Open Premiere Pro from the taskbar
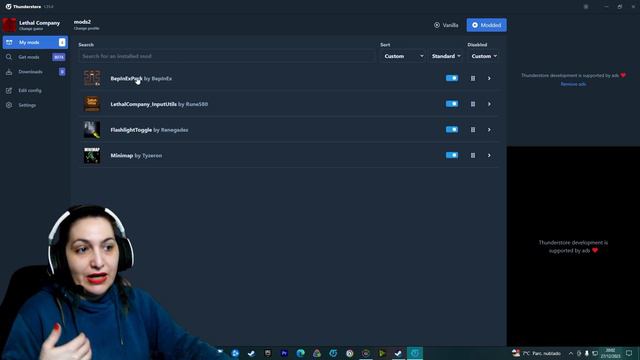Screen dimensions: 640x360 pyautogui.click(x=284, y=353)
